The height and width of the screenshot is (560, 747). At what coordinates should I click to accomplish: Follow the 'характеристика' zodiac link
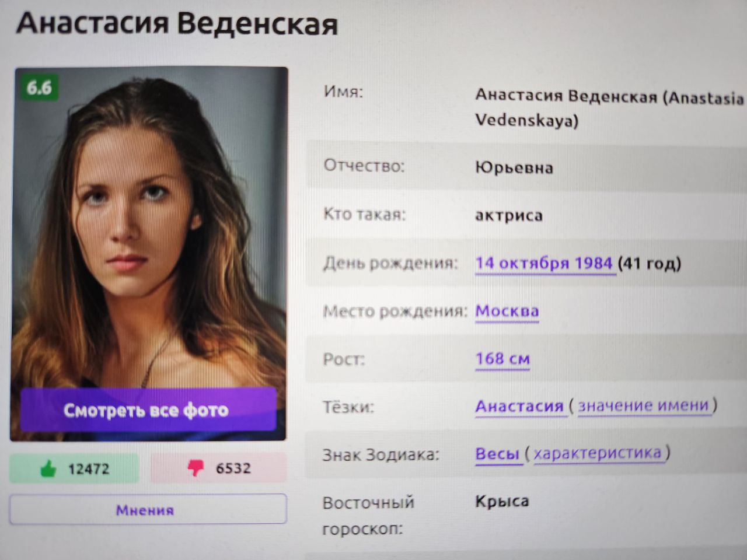(599, 453)
